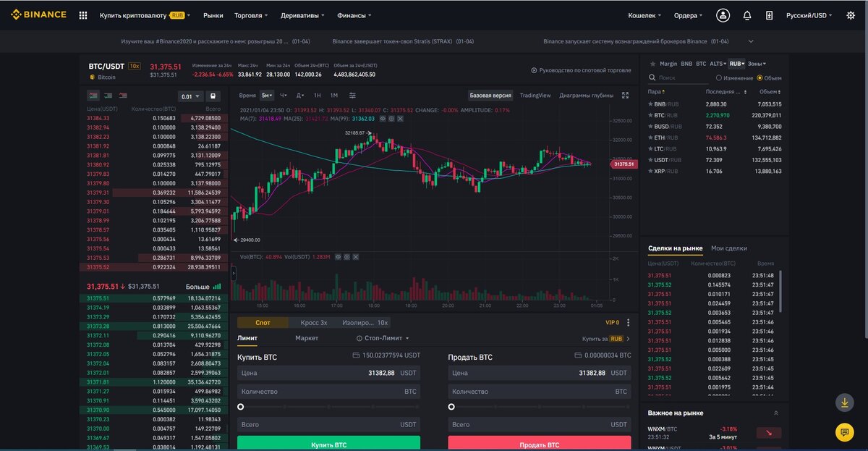This screenshot has height=451, width=868.
Task: Click the buy amount slider handle
Action: [x=241, y=407]
